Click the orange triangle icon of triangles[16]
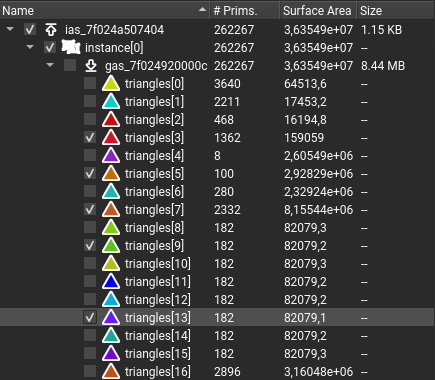The height and width of the screenshot is (380, 435). [111, 371]
